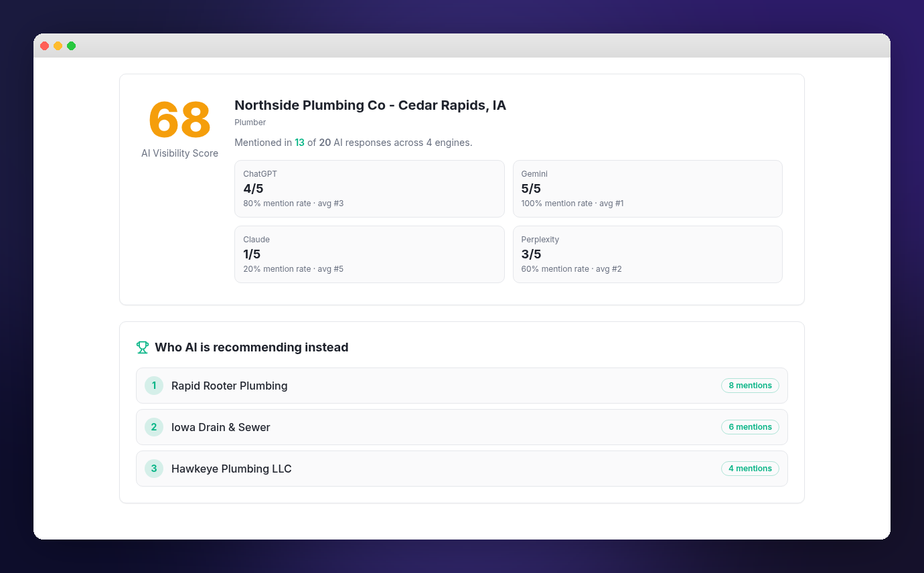924x573 pixels.
Task: Click the trophy icon beside recommendations heading
Action: click(142, 347)
